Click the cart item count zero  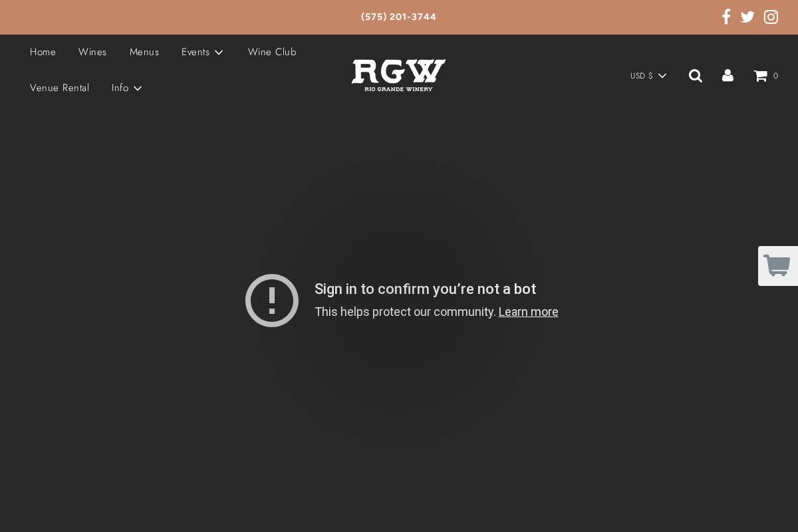click(x=775, y=75)
